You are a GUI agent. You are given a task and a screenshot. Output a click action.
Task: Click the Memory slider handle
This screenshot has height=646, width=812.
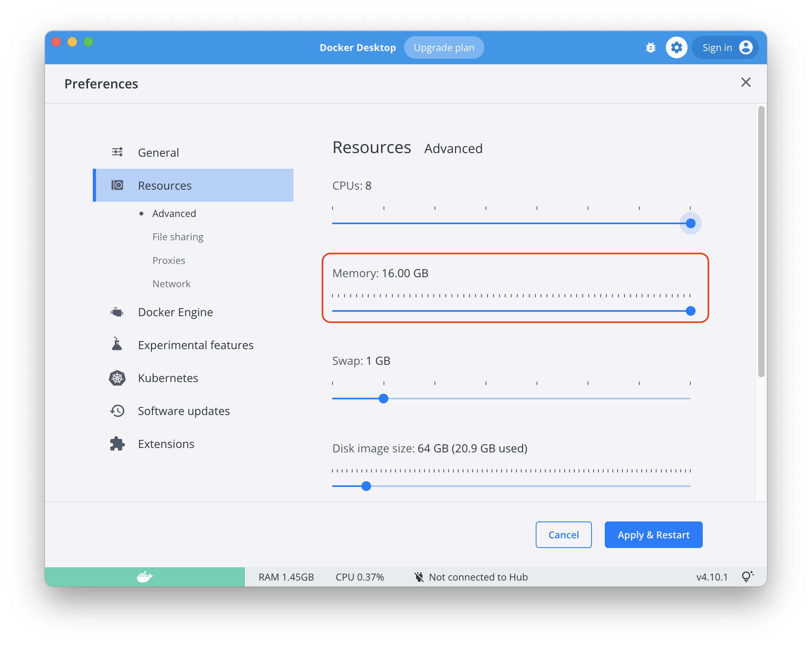(690, 311)
